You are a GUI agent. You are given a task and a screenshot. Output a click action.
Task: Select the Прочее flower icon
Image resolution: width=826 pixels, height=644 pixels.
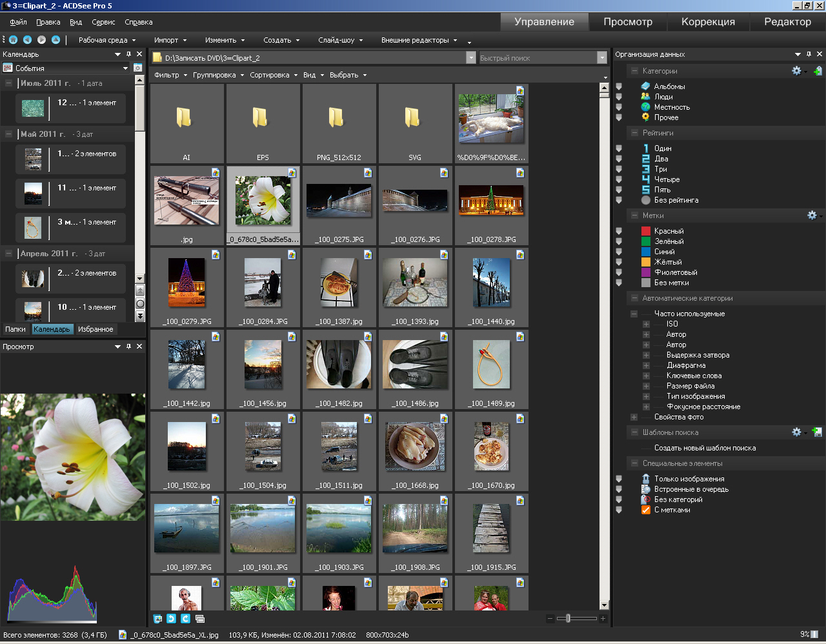click(645, 117)
